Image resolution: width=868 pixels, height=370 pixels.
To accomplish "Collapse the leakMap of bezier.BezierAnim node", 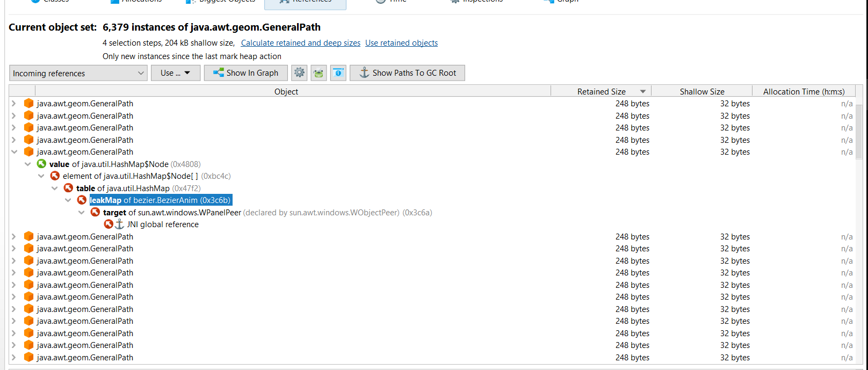I will pyautogui.click(x=68, y=200).
